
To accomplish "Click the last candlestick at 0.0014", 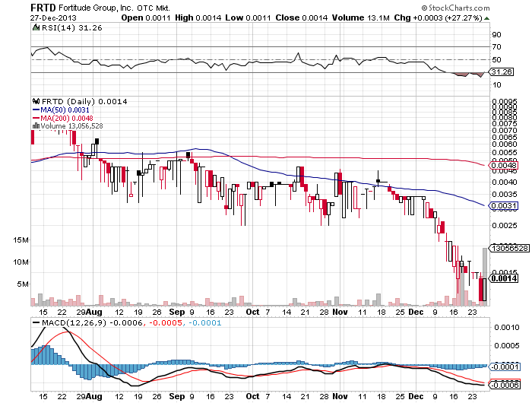I will point(485,289).
